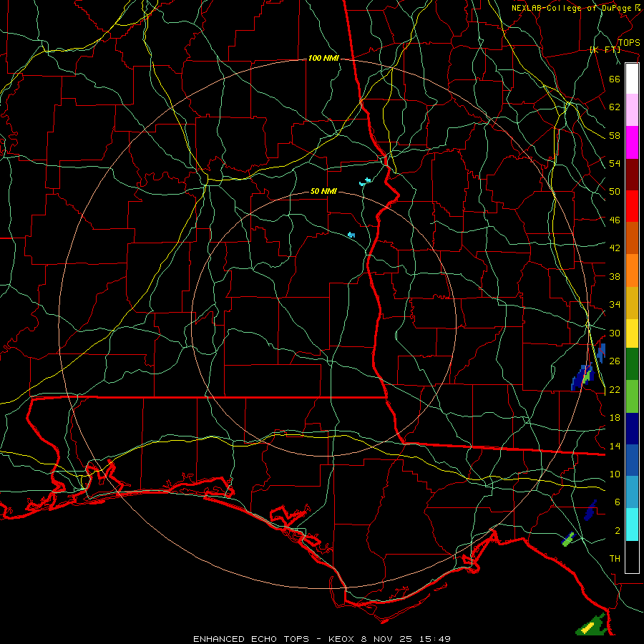Pick the cyan swatch near legend bottom
The image size is (644, 644).
[x=632, y=525]
